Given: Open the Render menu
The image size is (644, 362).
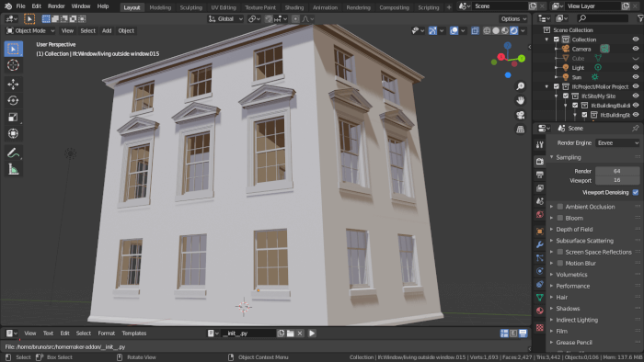Looking at the screenshot, I should coord(56,6).
